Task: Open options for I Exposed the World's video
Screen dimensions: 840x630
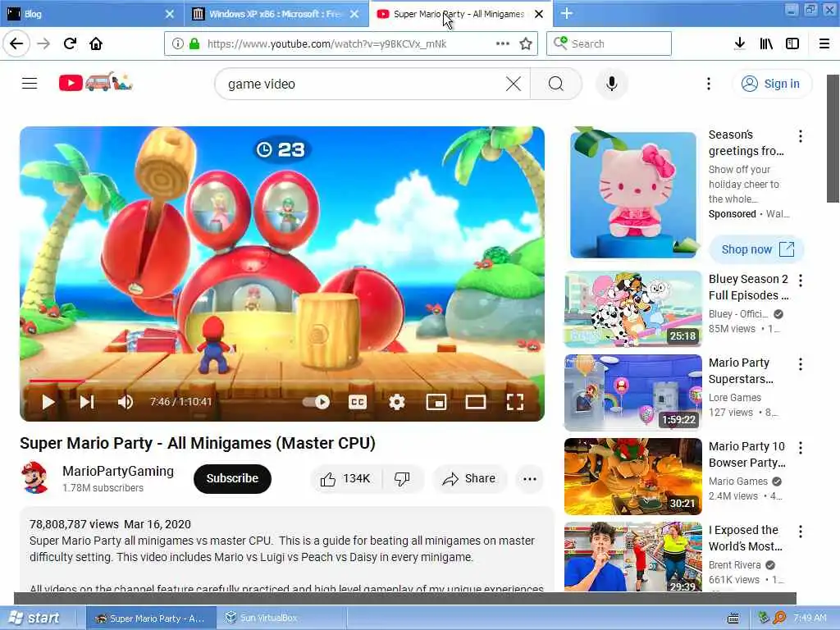Action: point(801,532)
